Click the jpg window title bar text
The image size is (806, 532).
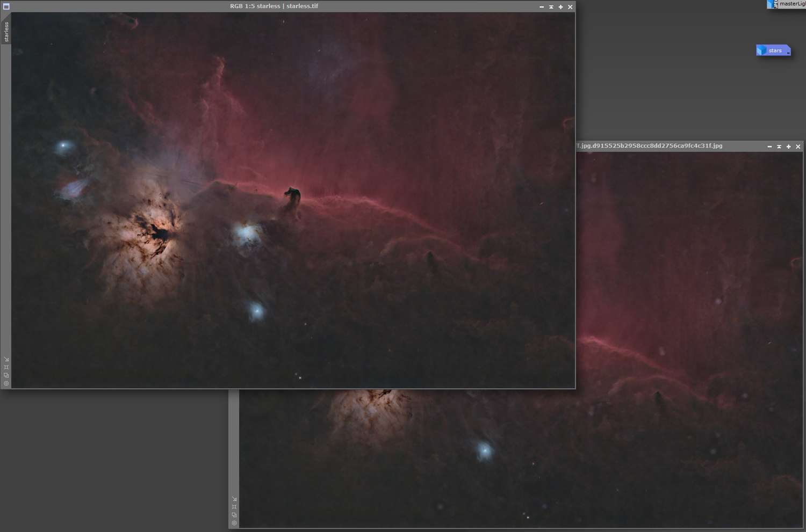click(650, 146)
